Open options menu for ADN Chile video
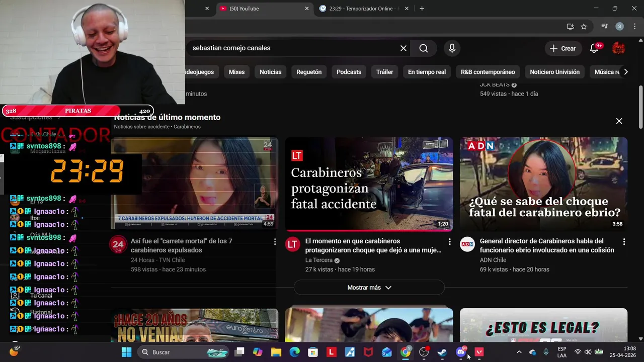644x362 pixels. point(624,242)
